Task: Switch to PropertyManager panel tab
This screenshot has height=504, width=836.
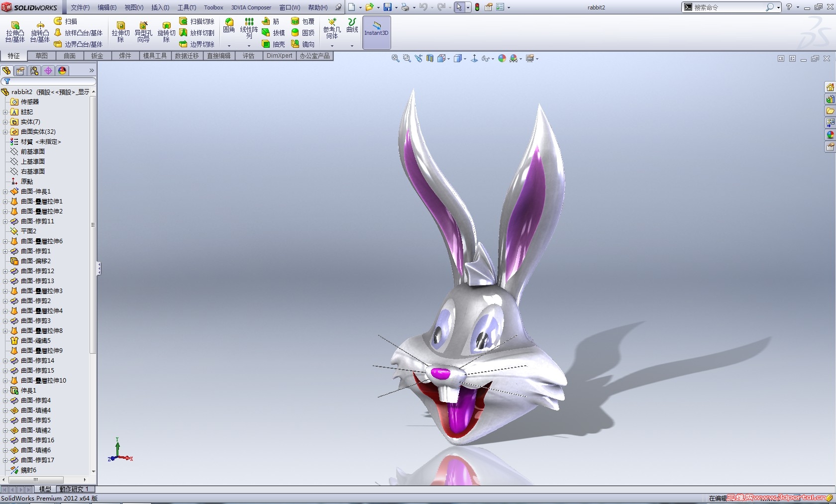Action: (20, 71)
